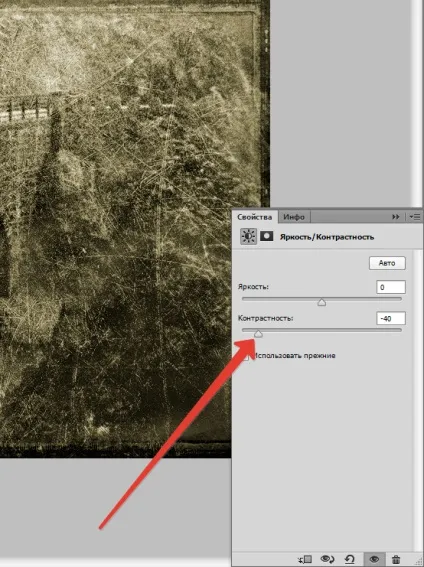Screen dimensions: 424x567
Task: Enable the 'Использовать прежние' checkbox
Action: click(247, 357)
